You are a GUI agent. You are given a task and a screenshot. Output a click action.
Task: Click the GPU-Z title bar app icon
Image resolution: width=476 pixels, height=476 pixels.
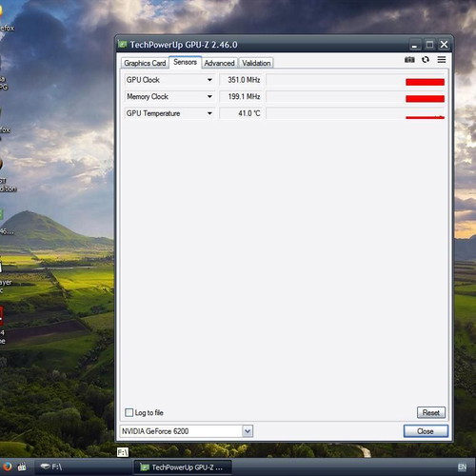tap(123, 44)
